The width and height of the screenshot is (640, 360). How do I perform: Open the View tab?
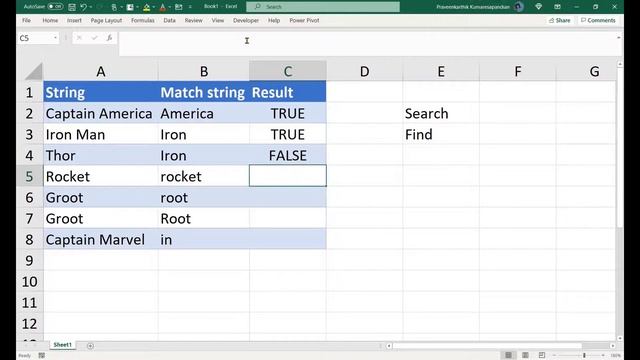218,20
